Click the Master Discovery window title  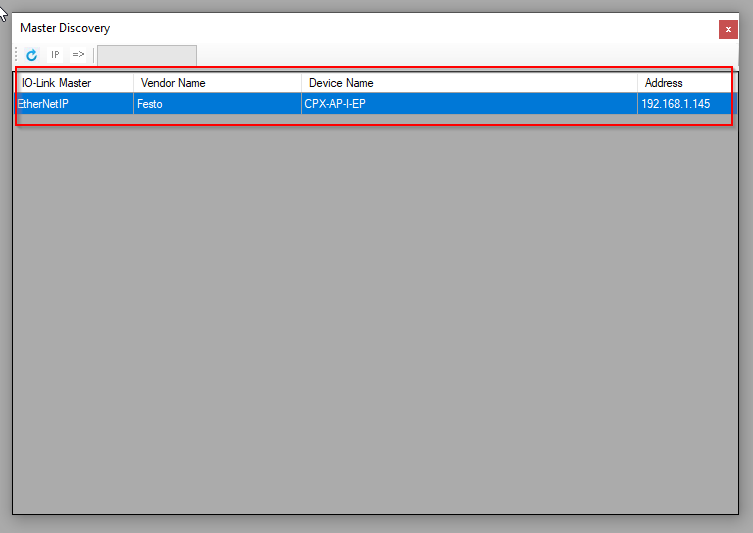coord(65,28)
